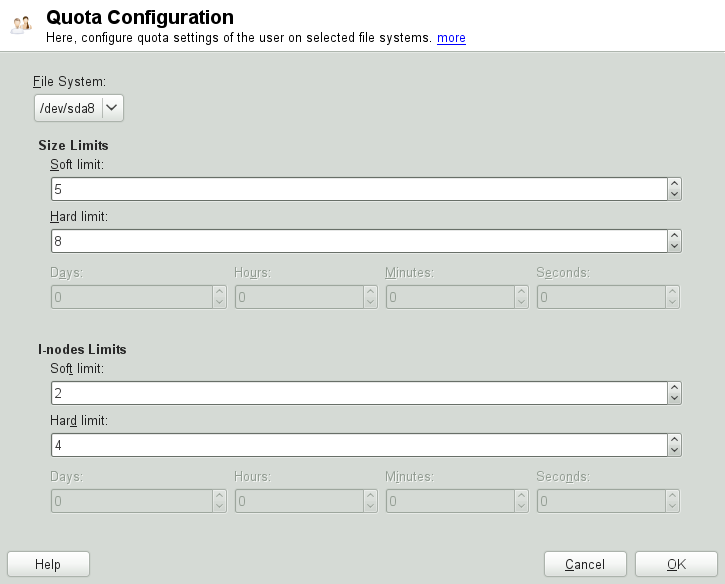Click the Size Limits hard limit field
The image size is (725, 584).
(x=358, y=241)
